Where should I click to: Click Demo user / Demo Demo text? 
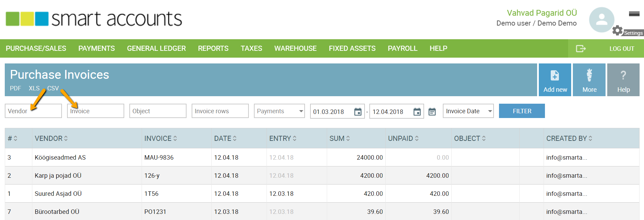(x=536, y=23)
